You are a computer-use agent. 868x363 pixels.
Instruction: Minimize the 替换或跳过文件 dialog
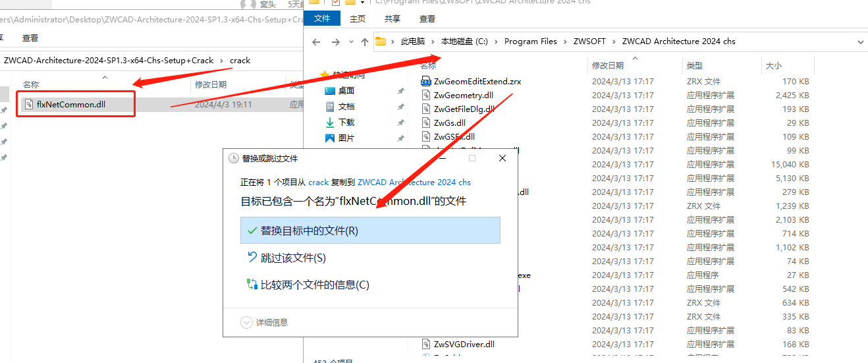(x=442, y=159)
